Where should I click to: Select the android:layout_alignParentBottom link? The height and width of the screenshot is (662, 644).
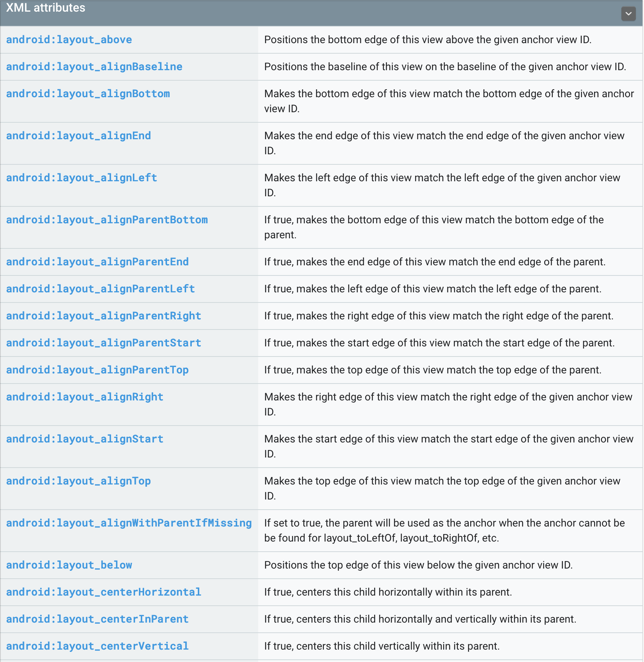pyautogui.click(x=107, y=220)
